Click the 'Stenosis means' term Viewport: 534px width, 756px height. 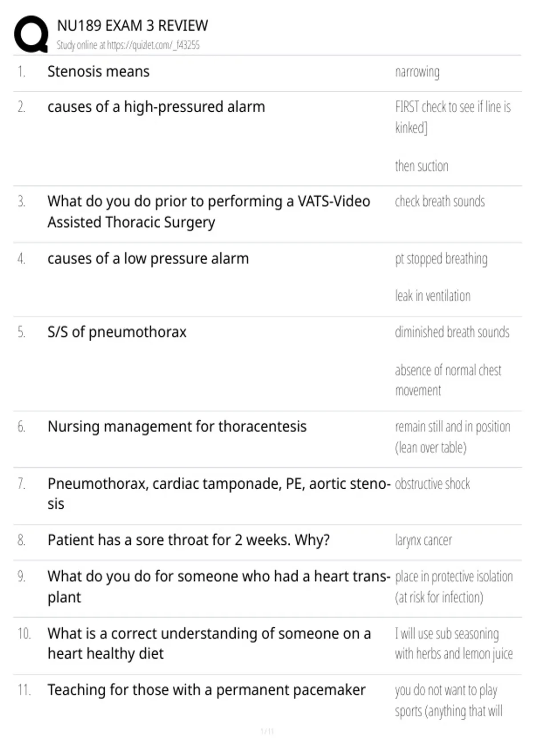pos(98,71)
